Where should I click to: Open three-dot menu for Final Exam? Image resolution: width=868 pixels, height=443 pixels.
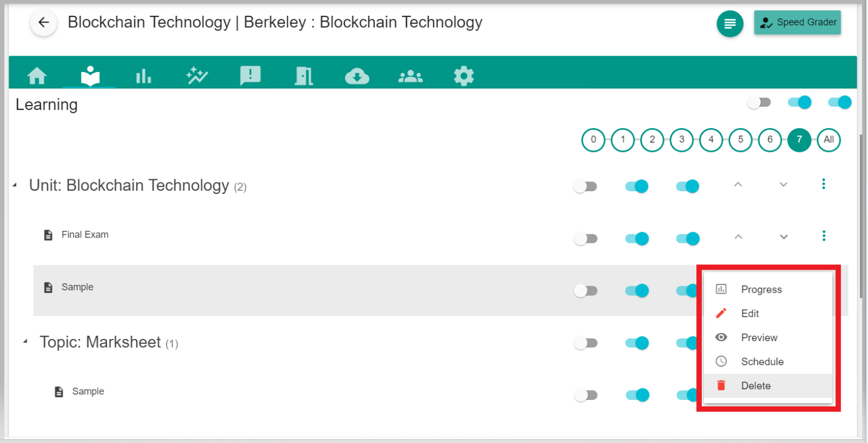pyautogui.click(x=823, y=236)
